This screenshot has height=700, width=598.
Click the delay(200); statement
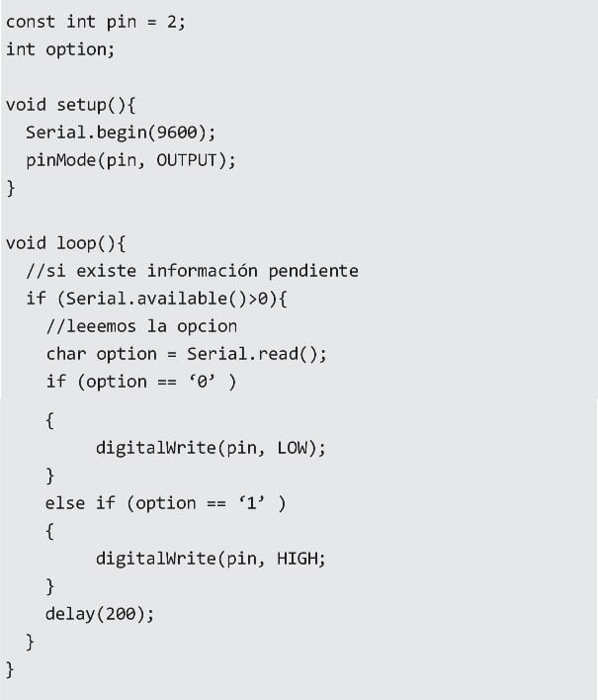click(x=100, y=614)
